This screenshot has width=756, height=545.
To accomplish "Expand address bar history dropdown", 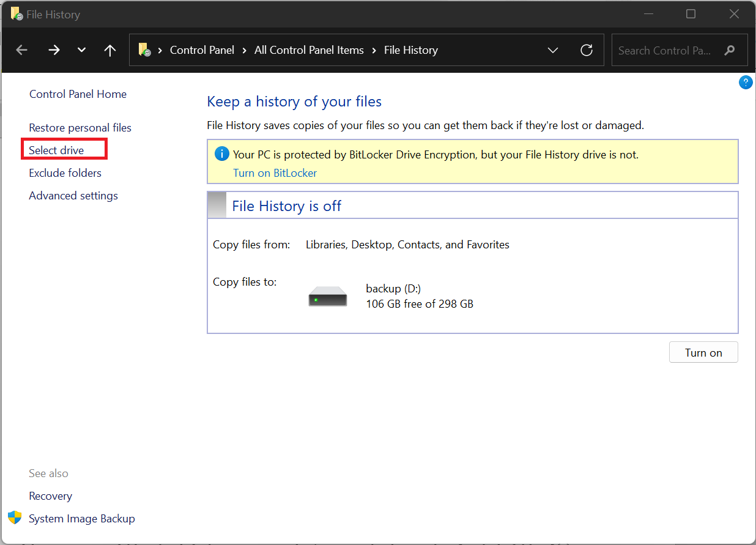I will coord(553,50).
